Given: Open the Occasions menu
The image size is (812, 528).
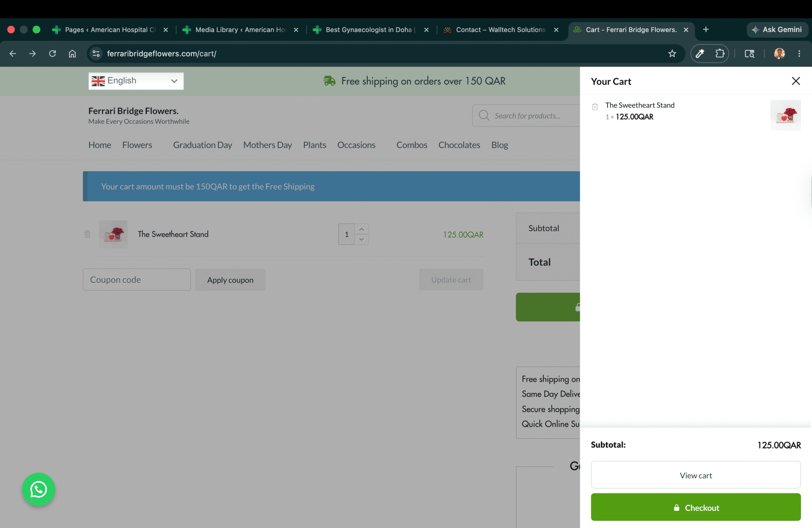Looking at the screenshot, I should point(356,145).
